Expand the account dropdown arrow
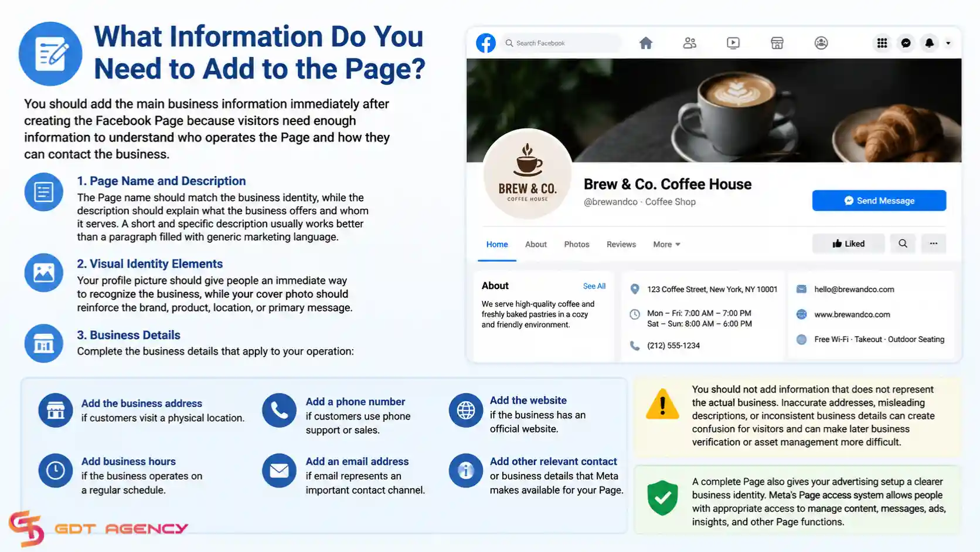Image resolution: width=980 pixels, height=552 pixels. pos(948,43)
